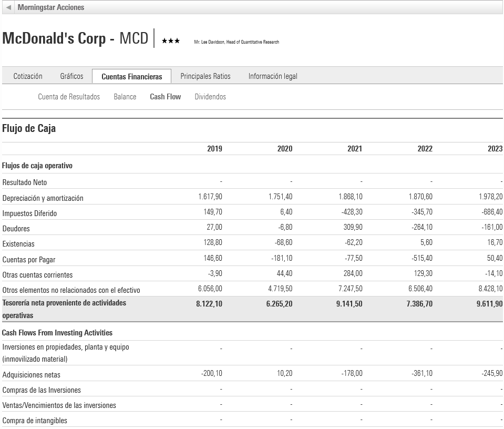Click the McDonald's Corp - MCD title
The height and width of the screenshot is (429, 504).
click(x=75, y=38)
